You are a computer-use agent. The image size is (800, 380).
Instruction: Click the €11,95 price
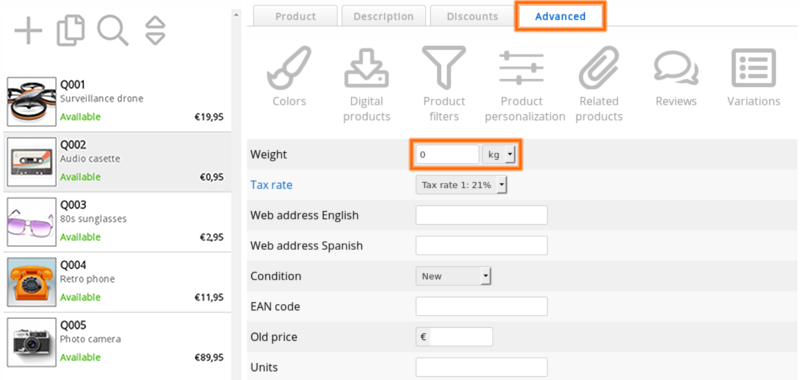[x=209, y=297]
